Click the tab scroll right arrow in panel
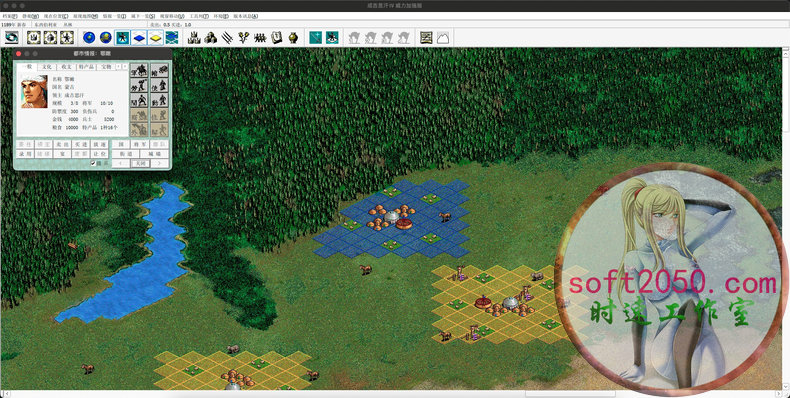The height and width of the screenshot is (398, 790). tap(125, 67)
